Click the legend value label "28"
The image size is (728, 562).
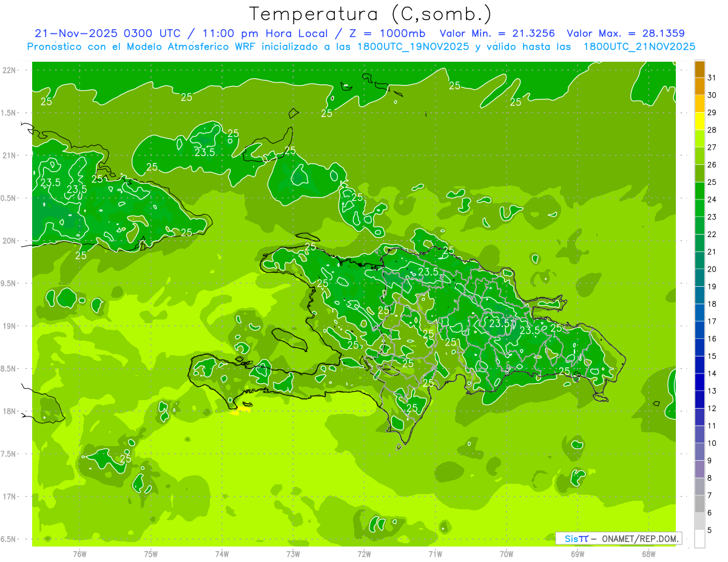coord(712,130)
